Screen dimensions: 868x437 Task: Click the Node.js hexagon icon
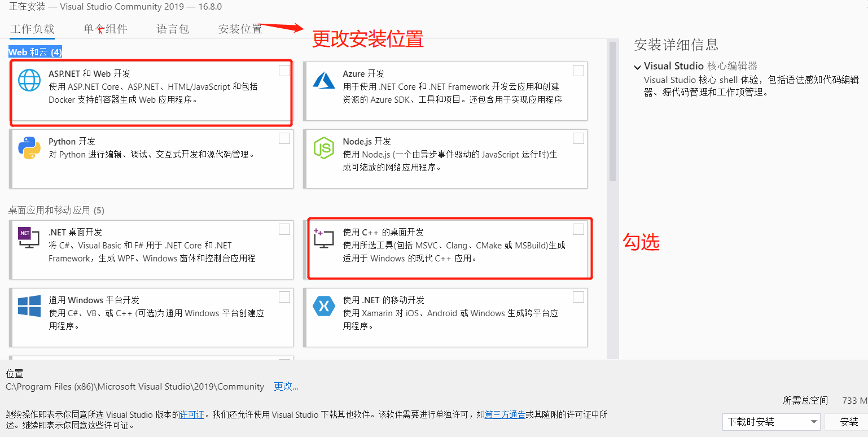tap(324, 148)
